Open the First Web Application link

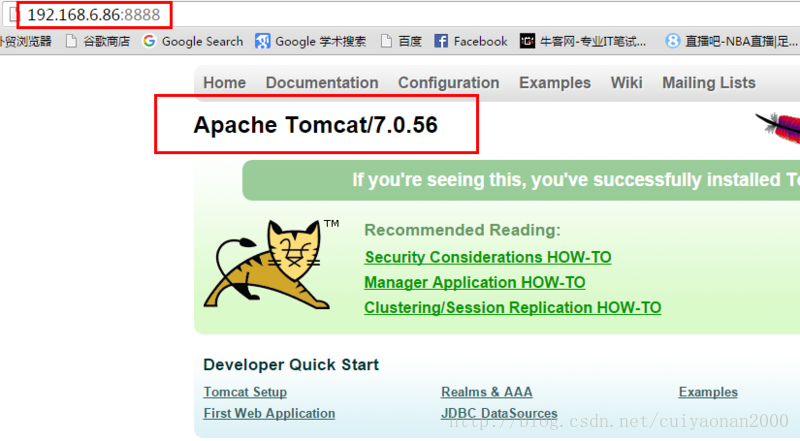(x=269, y=413)
